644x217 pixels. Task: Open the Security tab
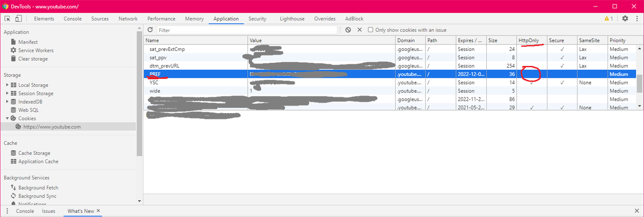[x=257, y=19]
